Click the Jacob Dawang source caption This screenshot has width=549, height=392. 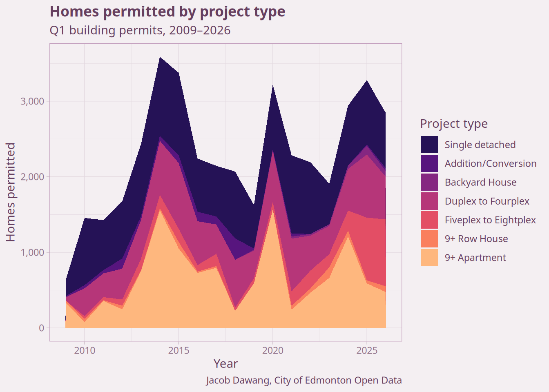pyautogui.click(x=304, y=380)
